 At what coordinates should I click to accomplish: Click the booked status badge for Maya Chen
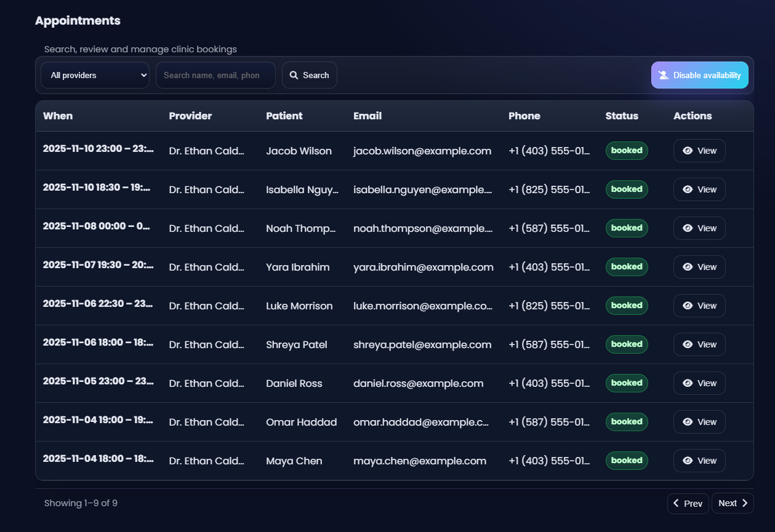point(627,461)
